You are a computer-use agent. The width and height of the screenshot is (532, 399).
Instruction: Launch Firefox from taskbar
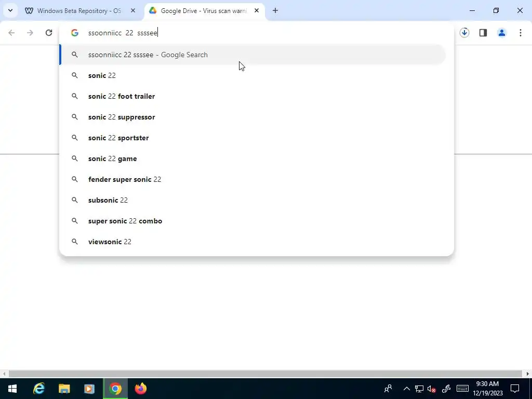[x=140, y=389]
